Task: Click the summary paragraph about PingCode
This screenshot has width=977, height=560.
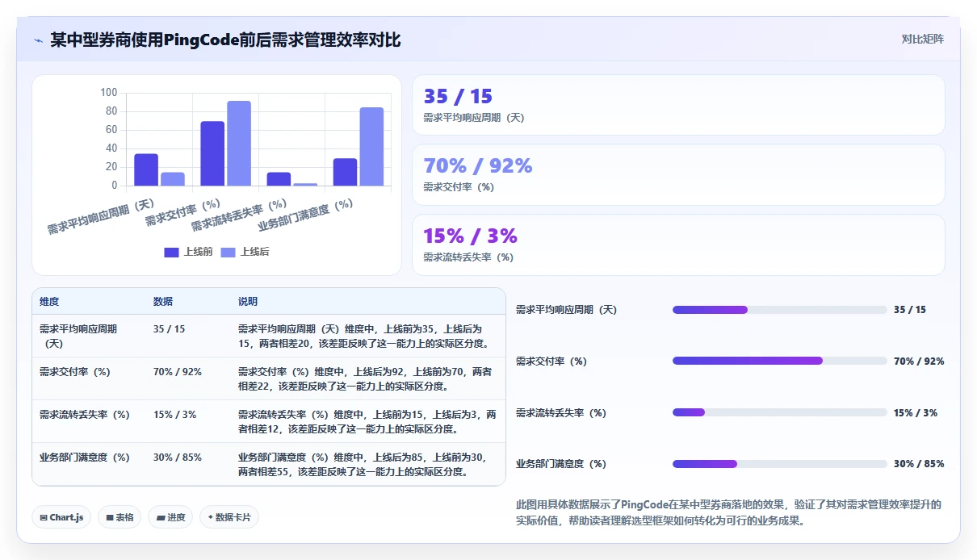Action: point(728,512)
